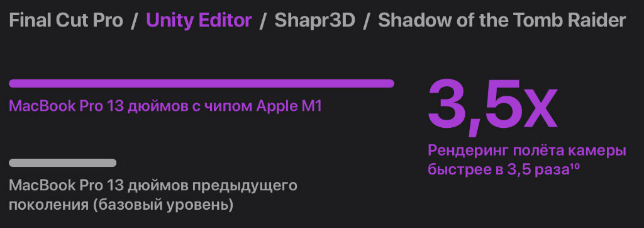
Task: Click the purple Apple M1 performance bar
Action: point(202,84)
